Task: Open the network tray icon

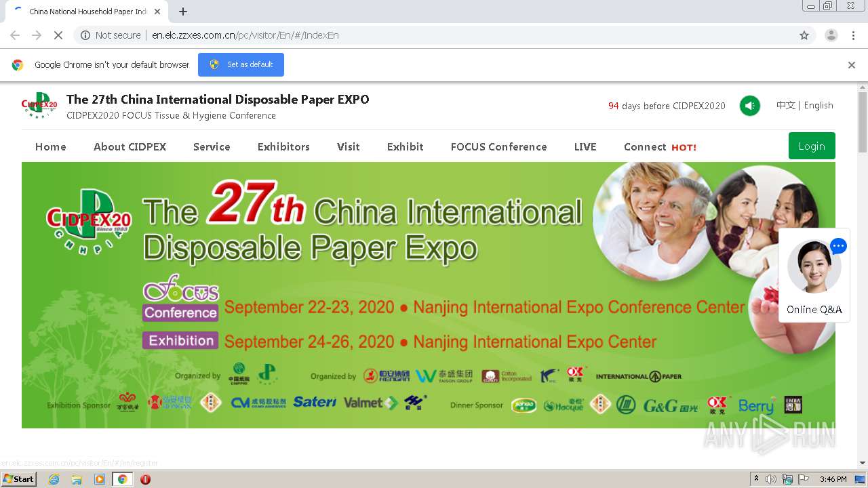Action: [787, 479]
